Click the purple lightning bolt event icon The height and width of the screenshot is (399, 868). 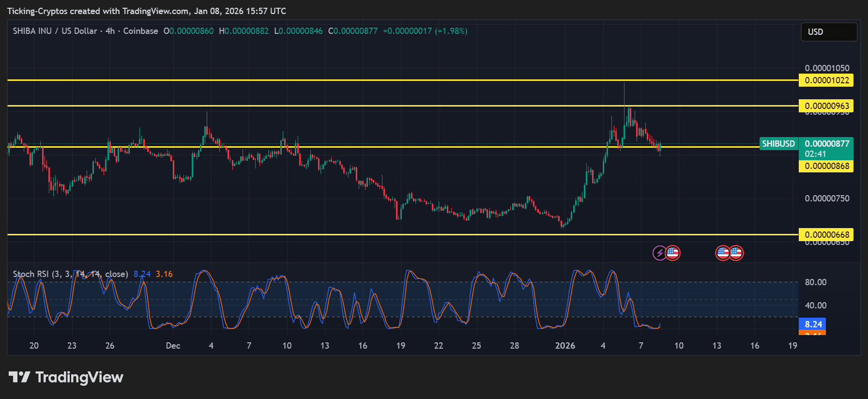click(x=659, y=253)
